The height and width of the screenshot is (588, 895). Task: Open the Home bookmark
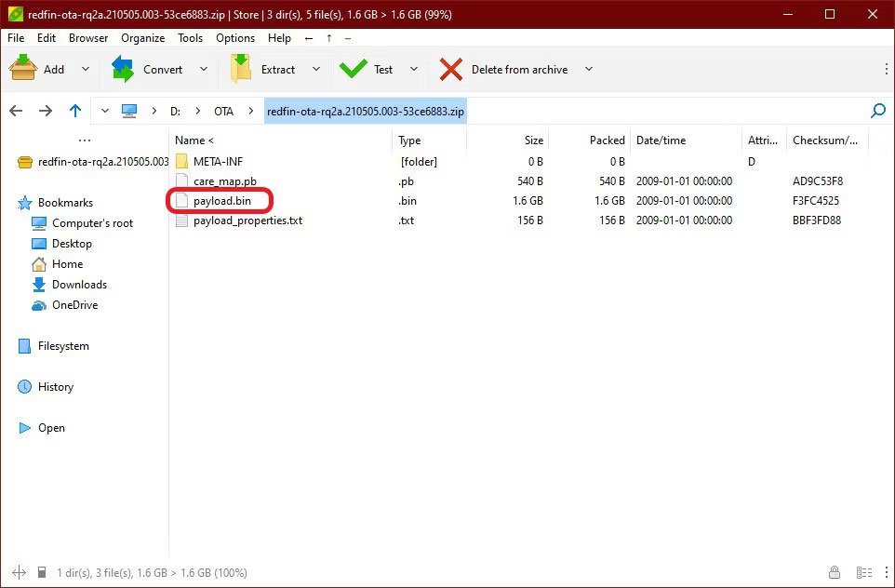click(x=57, y=264)
